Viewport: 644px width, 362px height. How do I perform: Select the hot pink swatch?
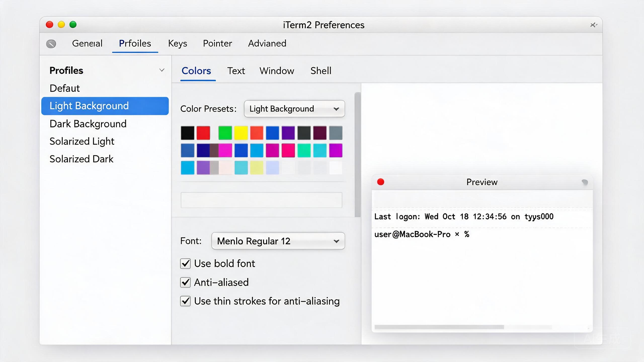[x=288, y=150]
